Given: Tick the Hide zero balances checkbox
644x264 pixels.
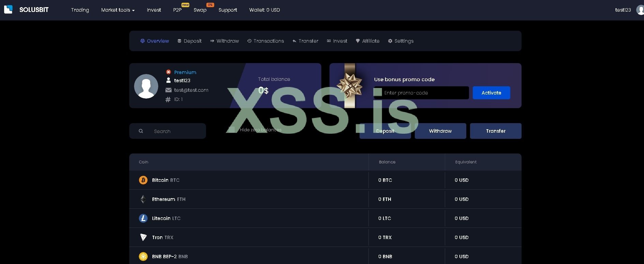Looking at the screenshot, I should [232, 130].
